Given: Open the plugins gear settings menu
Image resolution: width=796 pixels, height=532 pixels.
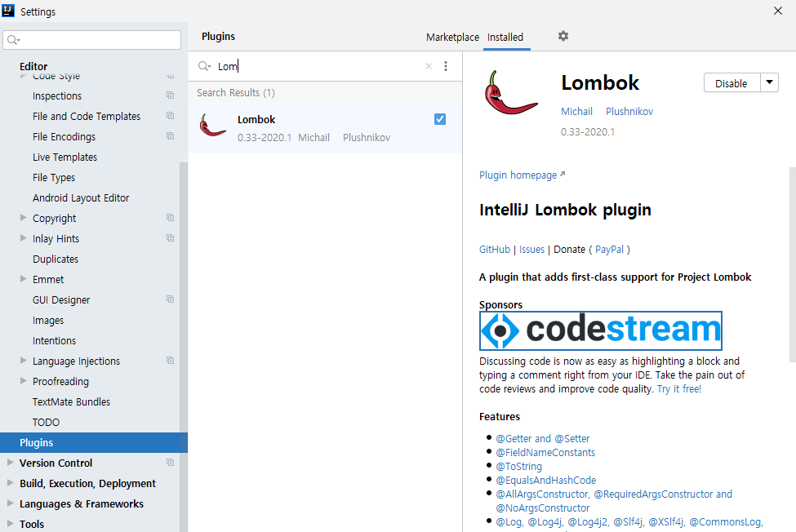Looking at the screenshot, I should click(x=563, y=36).
